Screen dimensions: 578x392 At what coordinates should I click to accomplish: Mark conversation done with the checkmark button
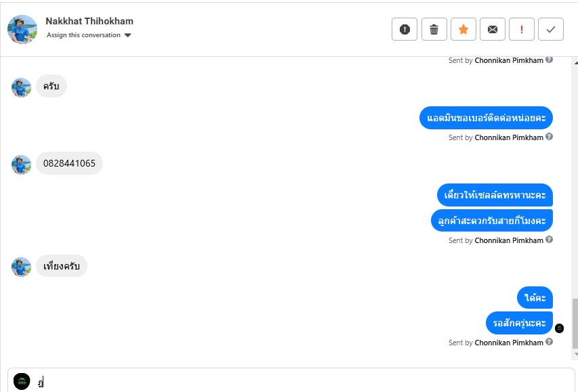coord(551,29)
